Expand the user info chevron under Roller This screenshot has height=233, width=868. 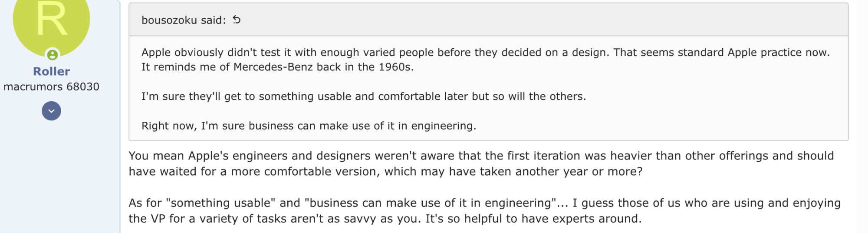51,111
